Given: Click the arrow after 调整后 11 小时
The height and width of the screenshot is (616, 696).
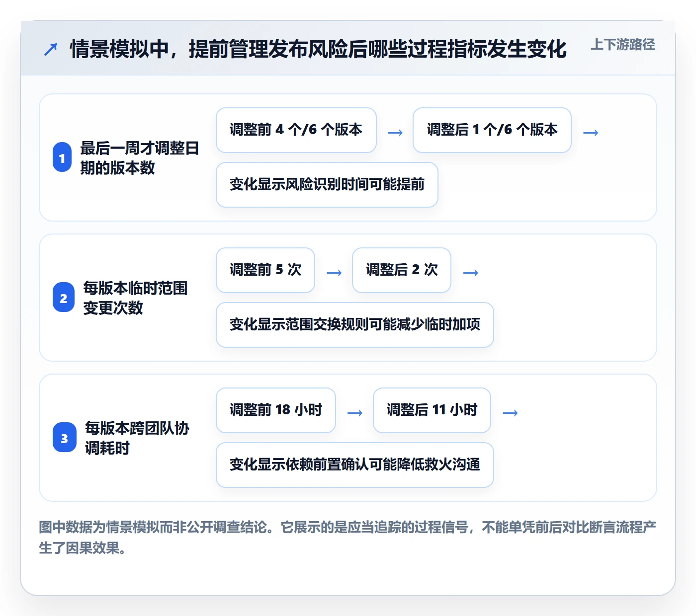Looking at the screenshot, I should coord(510,413).
